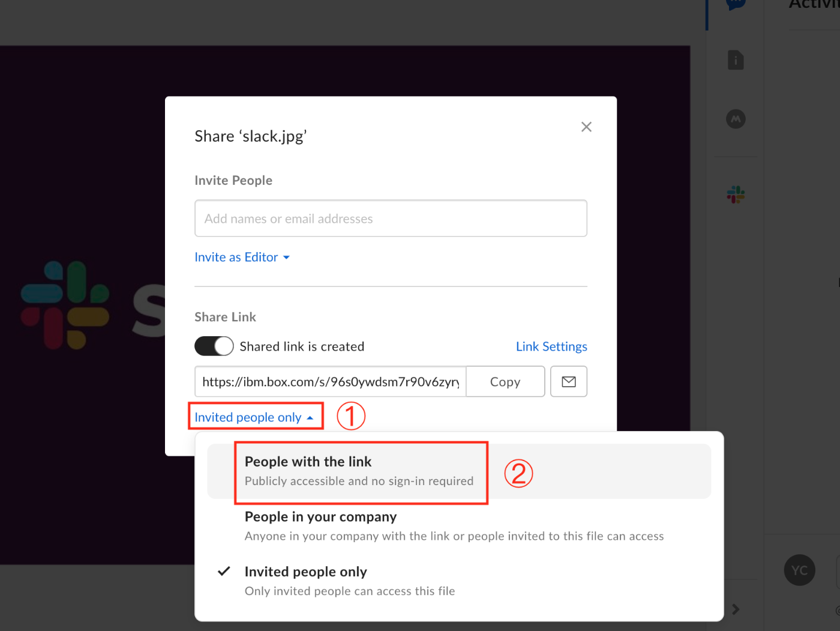Choose People in your company option
The image size is (840, 631).
coord(459,526)
